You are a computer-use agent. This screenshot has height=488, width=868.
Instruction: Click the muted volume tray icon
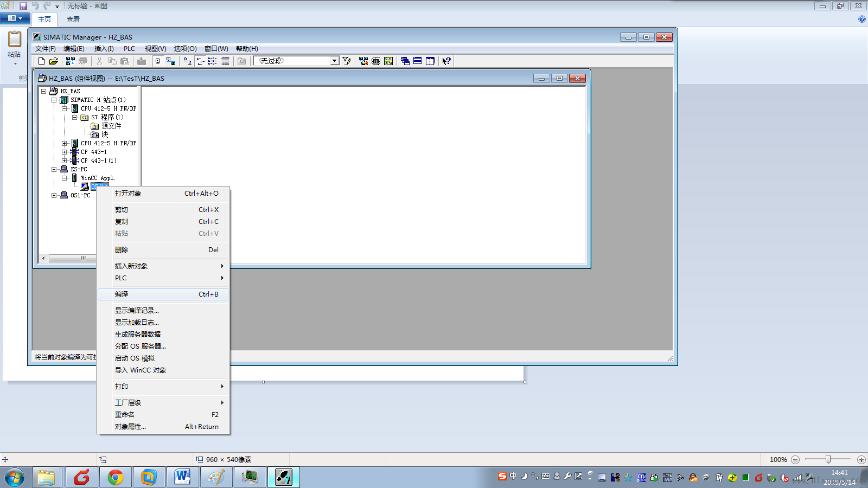click(x=784, y=478)
